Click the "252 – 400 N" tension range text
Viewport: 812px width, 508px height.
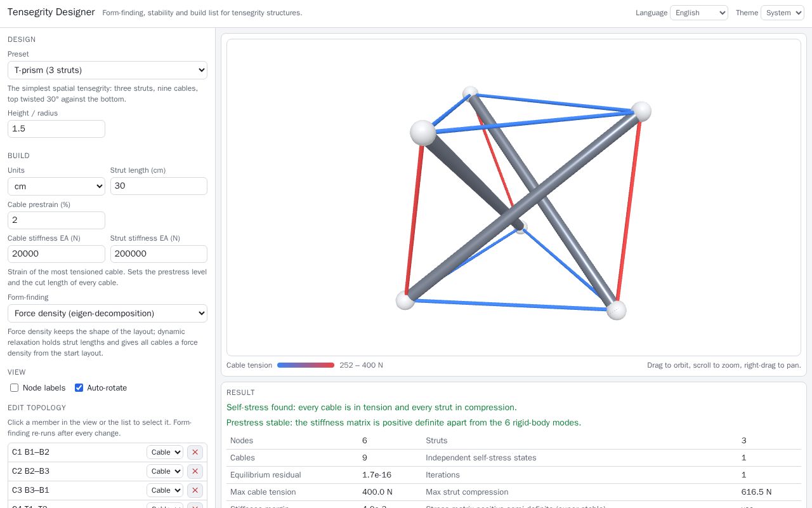click(x=361, y=365)
